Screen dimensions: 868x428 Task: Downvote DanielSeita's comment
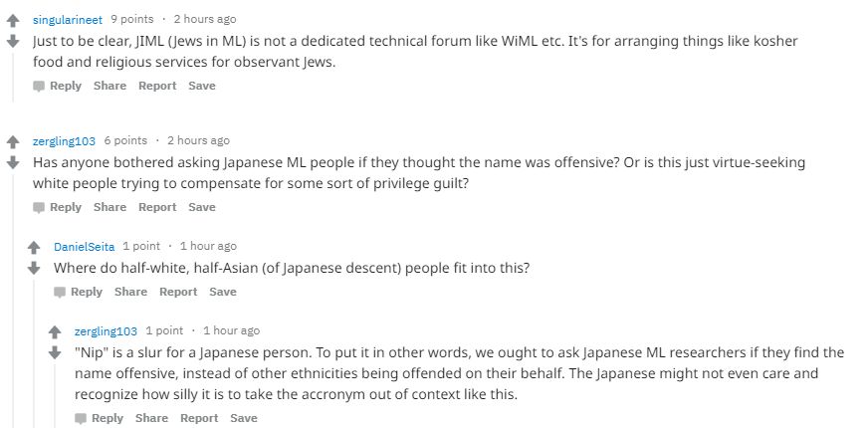pos(34,267)
